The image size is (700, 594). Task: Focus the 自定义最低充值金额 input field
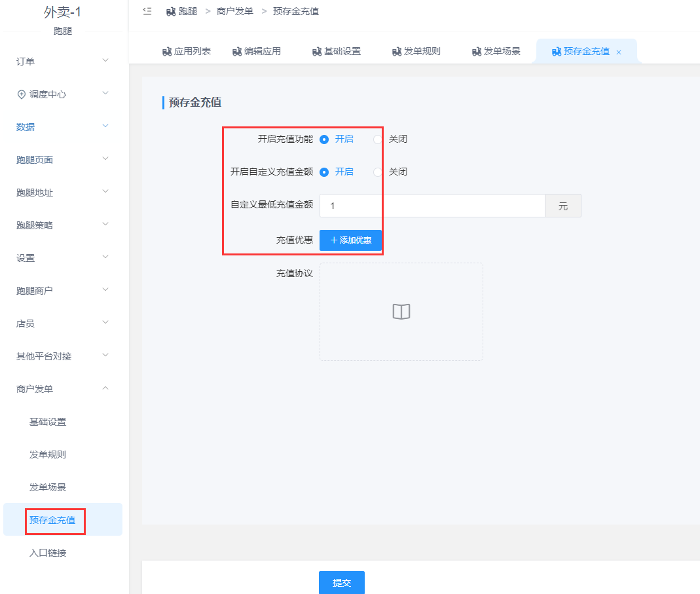(432, 206)
